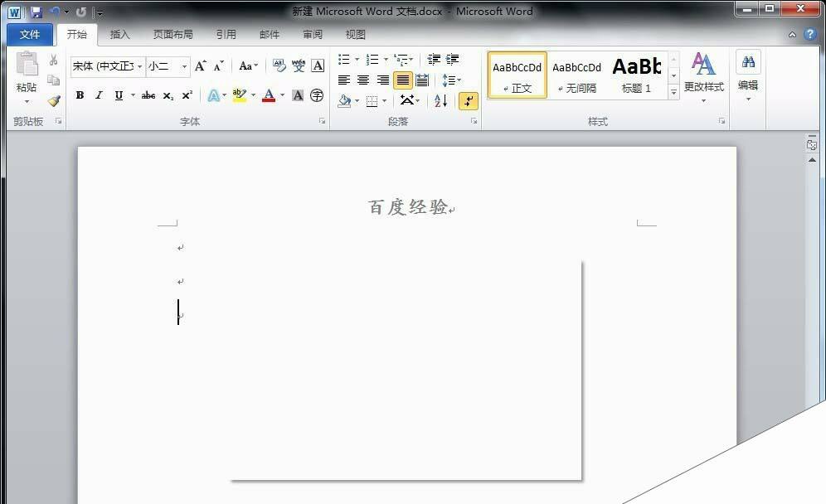This screenshot has width=826, height=504.
Task: Open the 文件 tab
Action: [30, 34]
